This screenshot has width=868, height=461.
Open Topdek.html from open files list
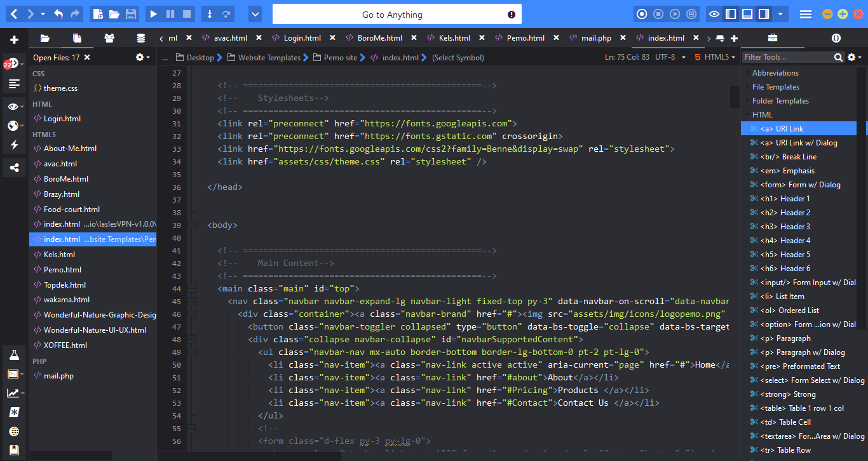pyautogui.click(x=64, y=285)
